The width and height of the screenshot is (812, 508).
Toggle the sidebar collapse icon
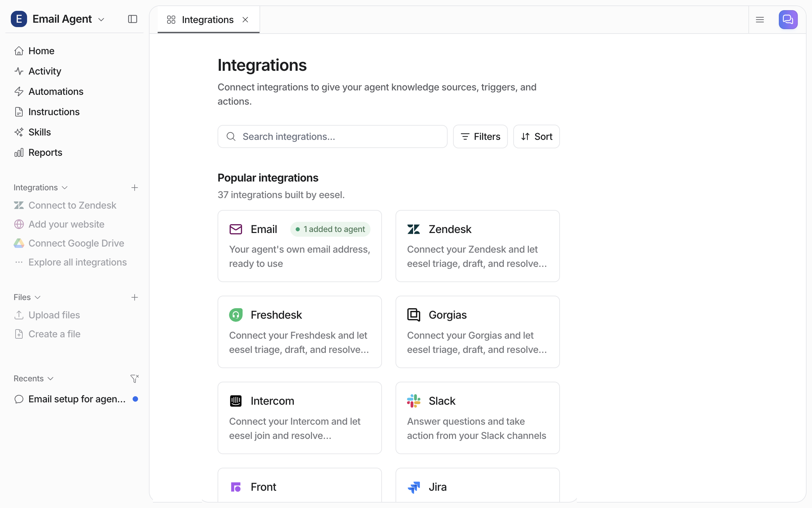pos(133,19)
